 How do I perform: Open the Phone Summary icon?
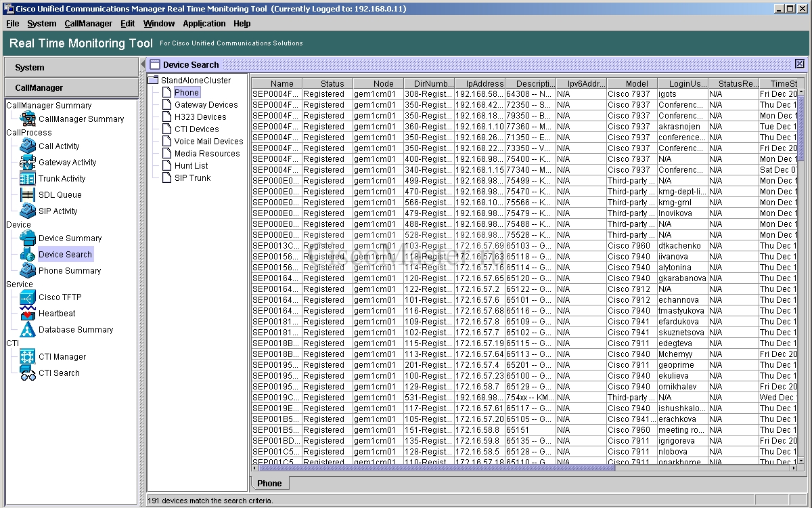pos(28,270)
